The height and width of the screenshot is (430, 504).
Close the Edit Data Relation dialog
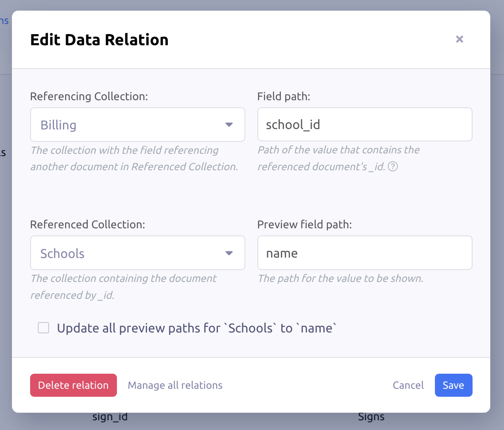click(460, 39)
